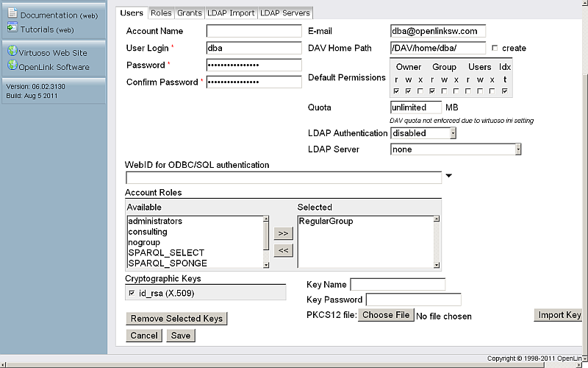The height and width of the screenshot is (368, 588).
Task: Click the Tutorials icon in sidebar
Action: (x=12, y=29)
